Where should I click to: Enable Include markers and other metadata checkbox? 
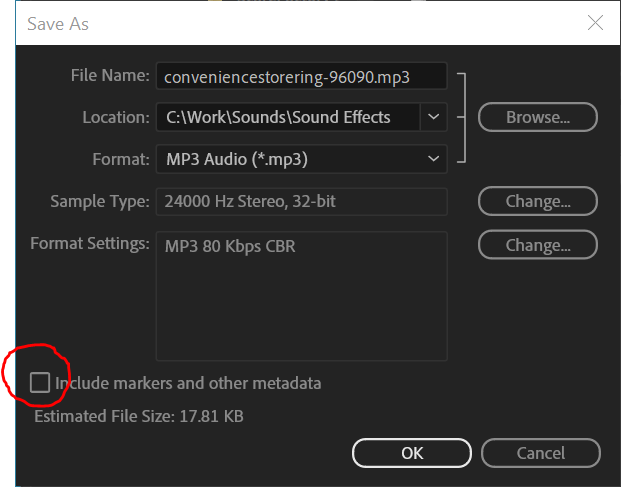40,382
